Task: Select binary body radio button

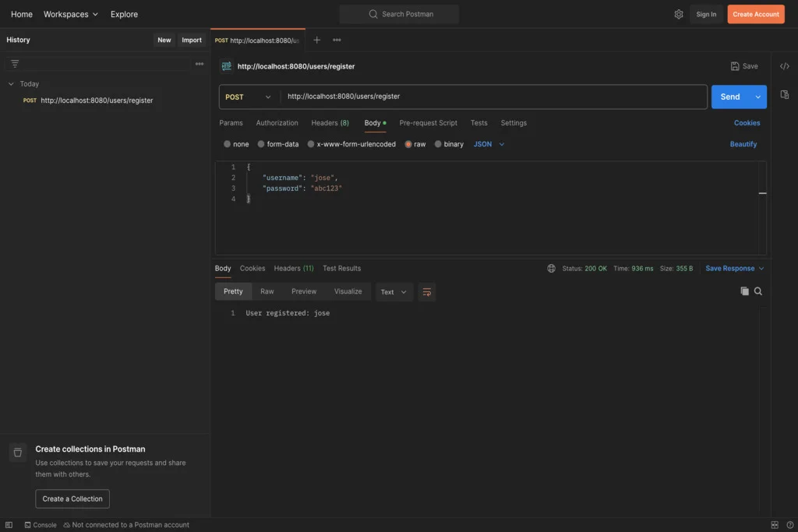Action: point(439,144)
